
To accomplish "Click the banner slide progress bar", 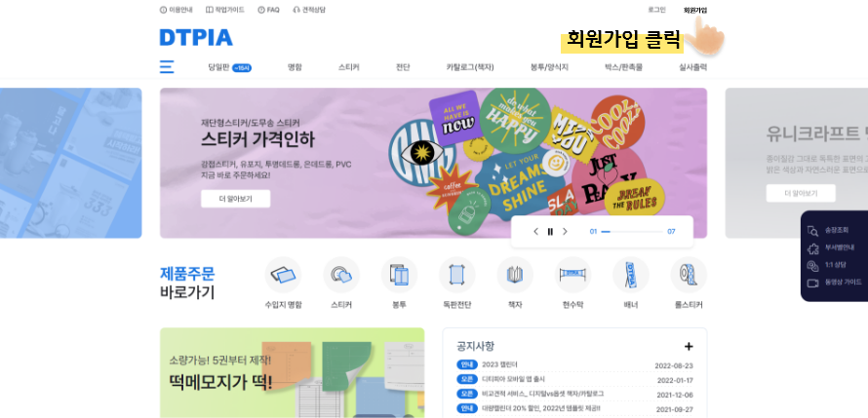I will [x=632, y=232].
